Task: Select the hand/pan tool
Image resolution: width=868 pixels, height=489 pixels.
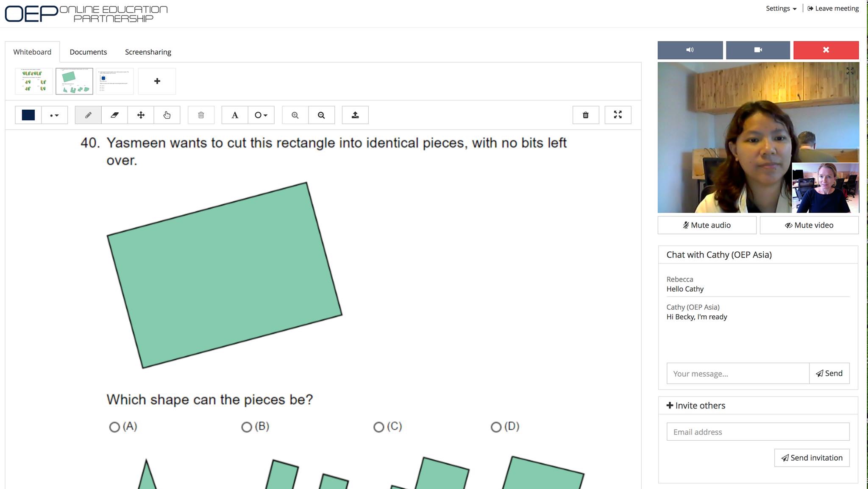Action: coord(166,114)
